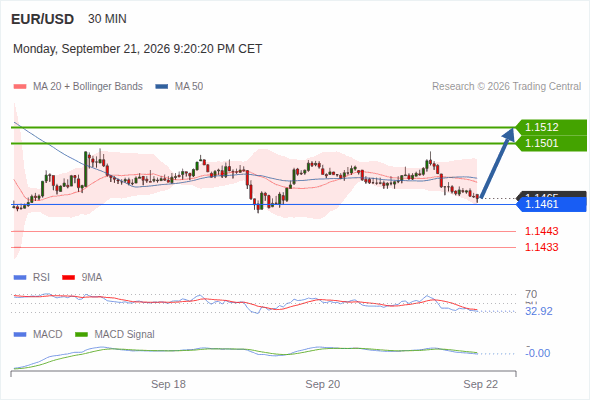The image size is (590, 400).
Task: Click the MA 20 + Bollinger Bands red swatch
Action: coord(20,87)
